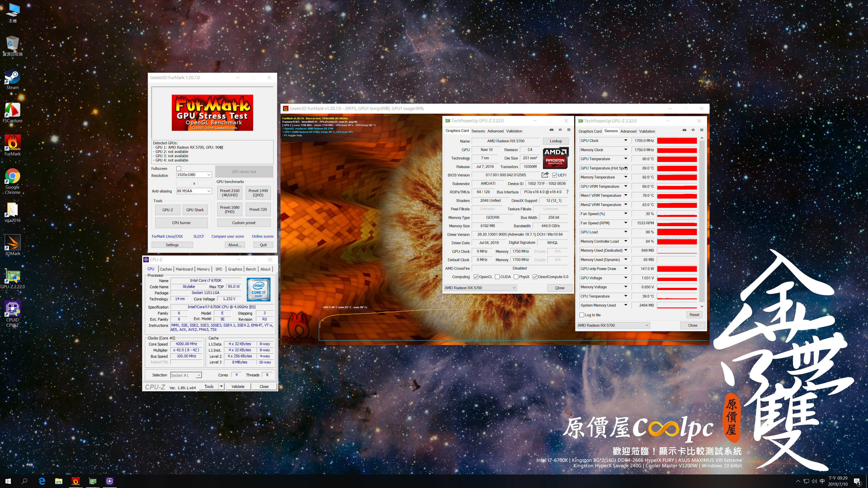The width and height of the screenshot is (868, 488).
Task: Click screenshot camera icon in GPU-Z Graphics Card window
Action: click(x=552, y=130)
